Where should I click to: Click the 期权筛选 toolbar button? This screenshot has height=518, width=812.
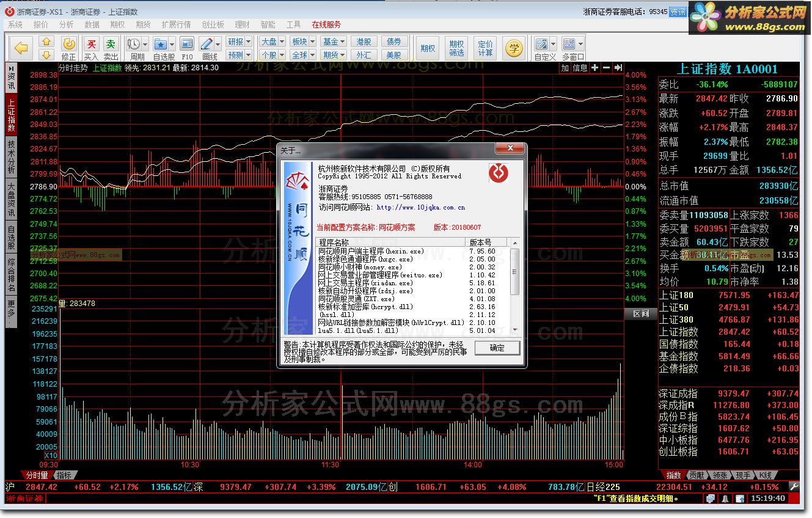(x=456, y=48)
